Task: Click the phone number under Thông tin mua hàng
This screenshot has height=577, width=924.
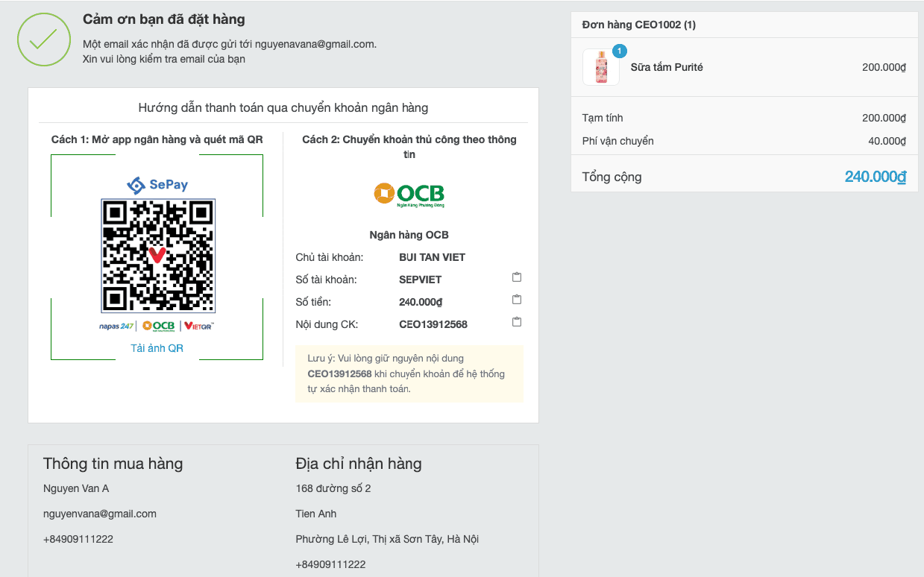Action: (78, 538)
